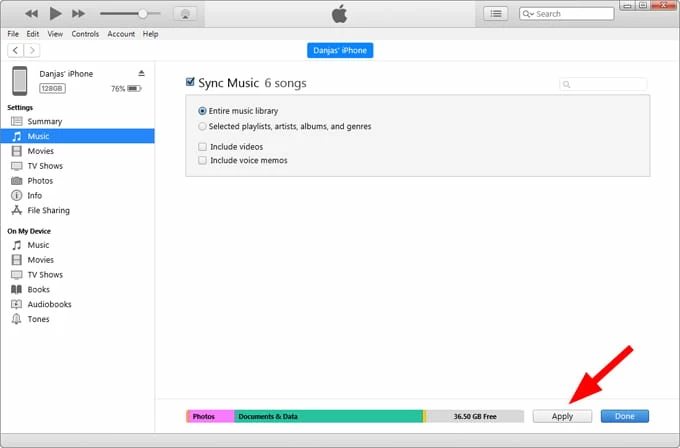Skip to the next track
The image size is (680, 448).
[x=78, y=14]
